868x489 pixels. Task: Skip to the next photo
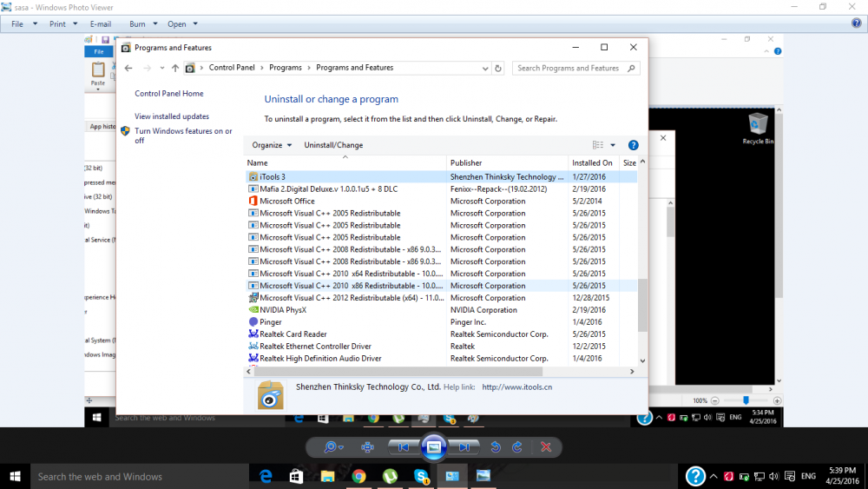[465, 447]
